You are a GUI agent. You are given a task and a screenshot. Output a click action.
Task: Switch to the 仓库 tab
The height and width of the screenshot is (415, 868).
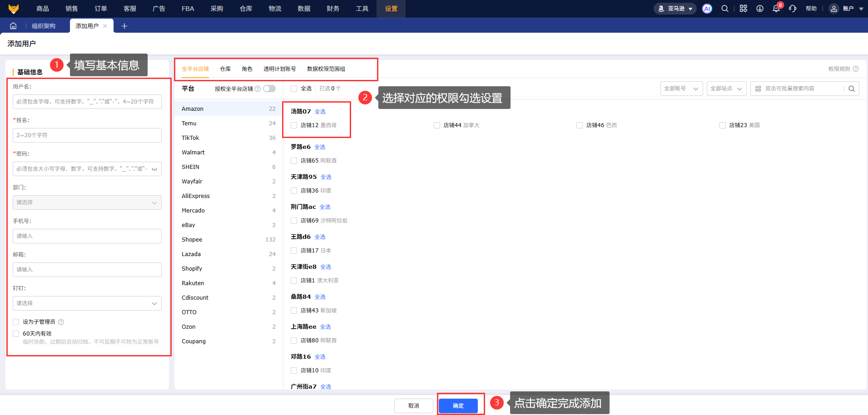[225, 69]
